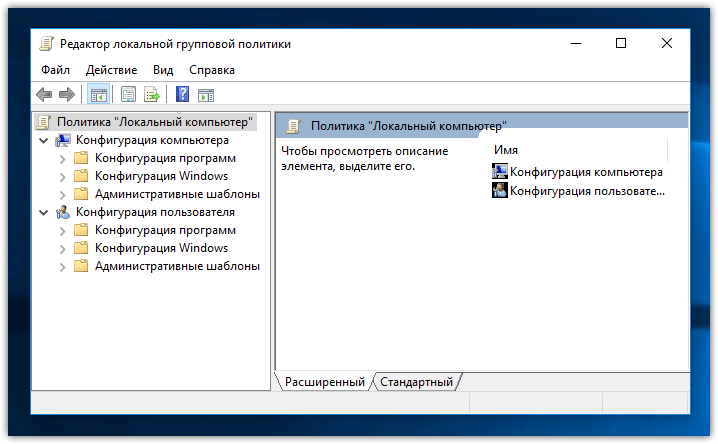Select Конфигурация компьютера tree label
The width and height of the screenshot is (718, 444).
(152, 140)
